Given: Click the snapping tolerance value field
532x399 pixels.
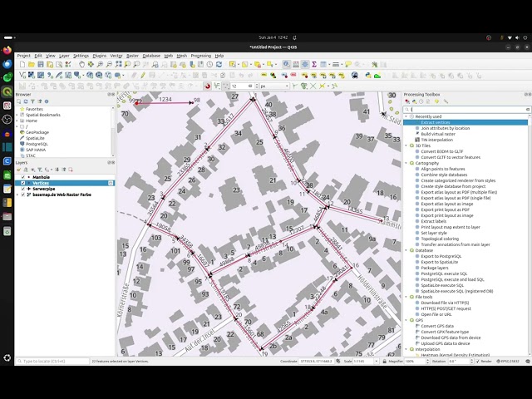Looking at the screenshot, I should 242,86.
